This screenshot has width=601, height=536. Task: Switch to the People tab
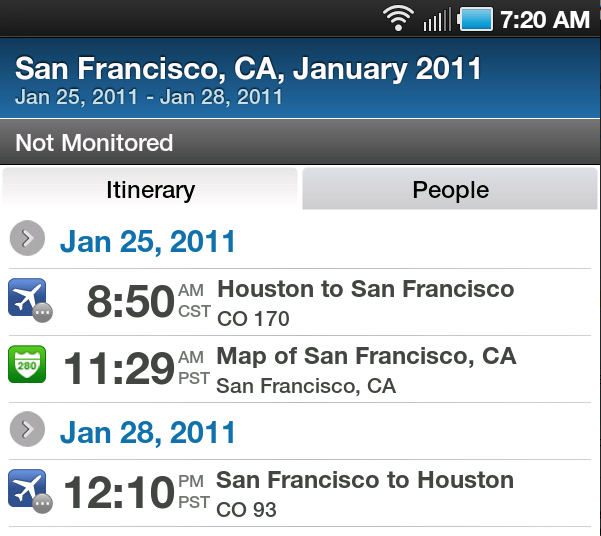click(450, 189)
